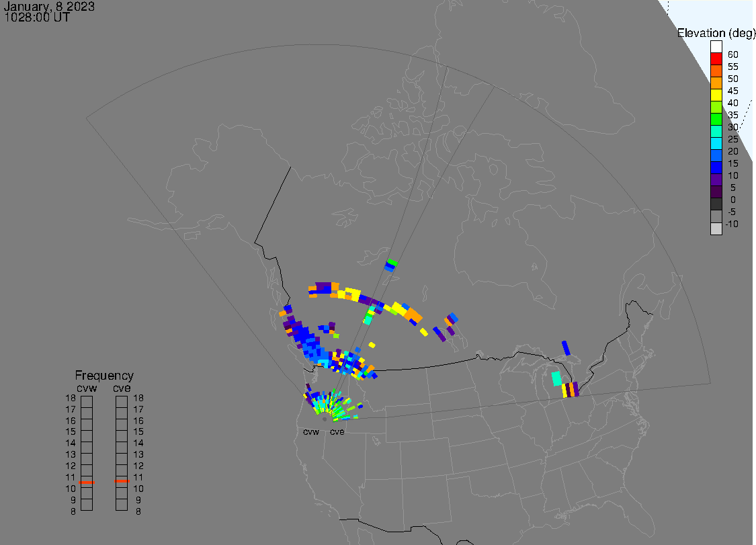The height and width of the screenshot is (545, 756).
Task: Click the '18' label beside the cvw bar
Action: pos(71,399)
